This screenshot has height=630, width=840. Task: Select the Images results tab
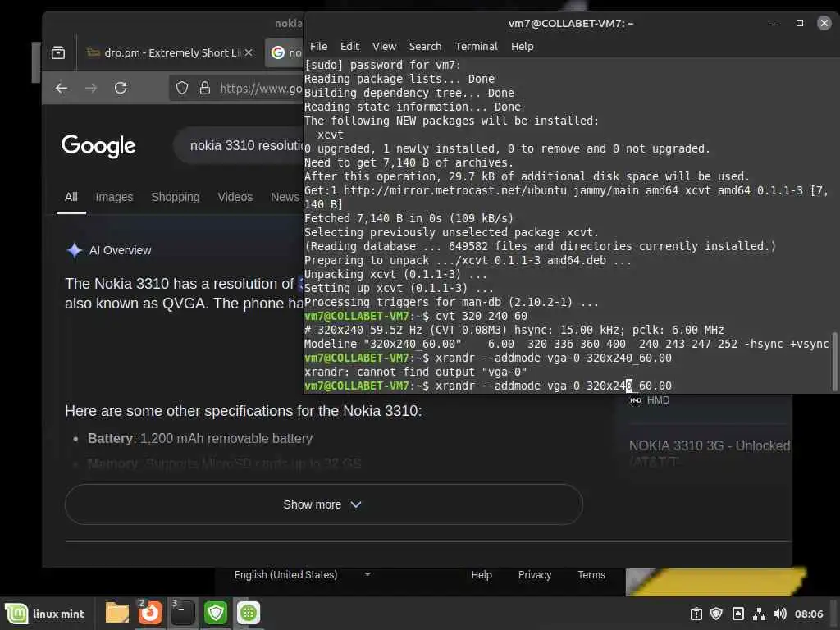[114, 197]
